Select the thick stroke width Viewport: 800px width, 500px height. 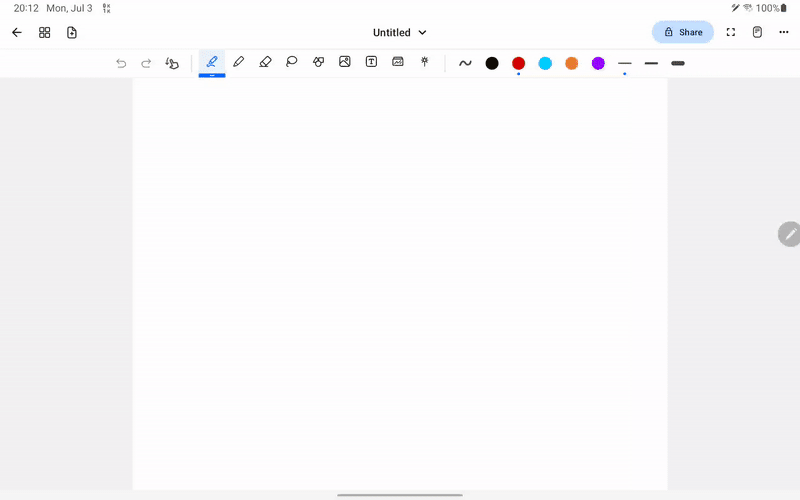tap(678, 63)
